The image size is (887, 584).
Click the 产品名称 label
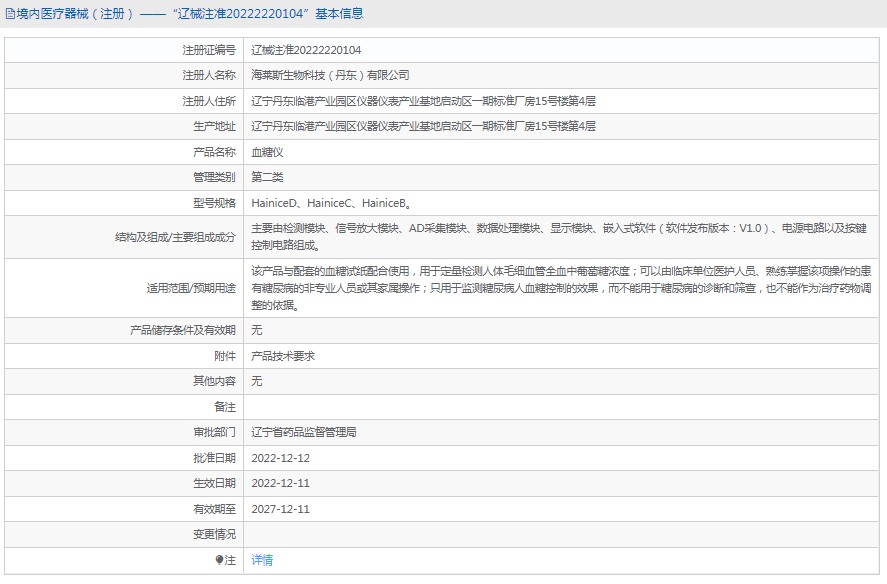(214, 152)
